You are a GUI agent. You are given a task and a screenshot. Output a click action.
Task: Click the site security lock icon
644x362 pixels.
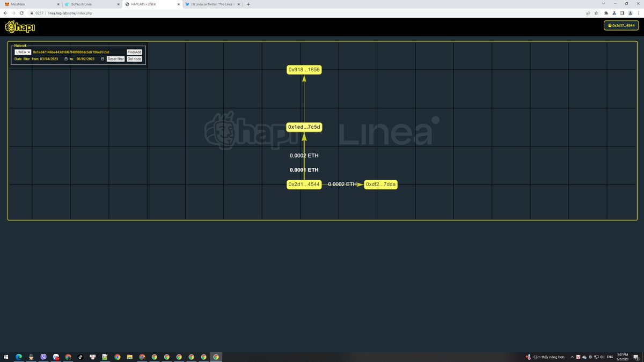(x=32, y=13)
